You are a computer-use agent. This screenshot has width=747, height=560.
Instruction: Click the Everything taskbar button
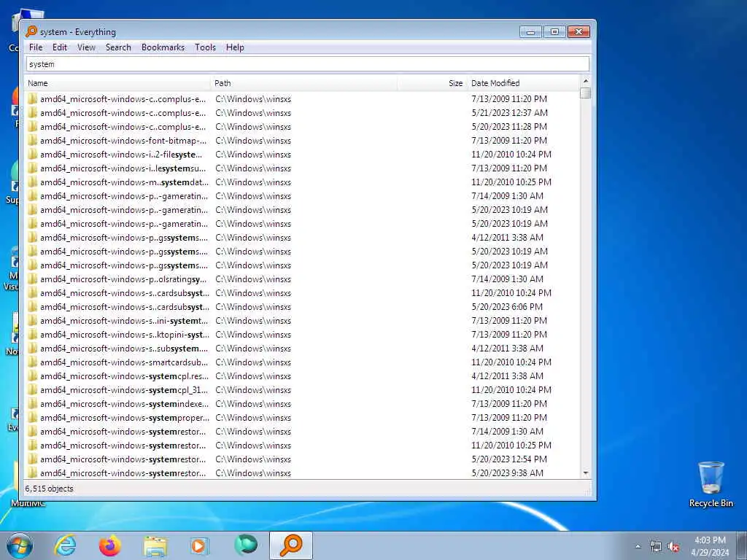pos(291,545)
